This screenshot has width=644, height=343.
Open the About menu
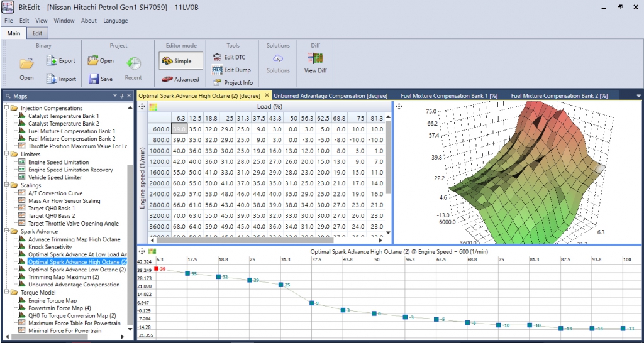pyautogui.click(x=89, y=21)
